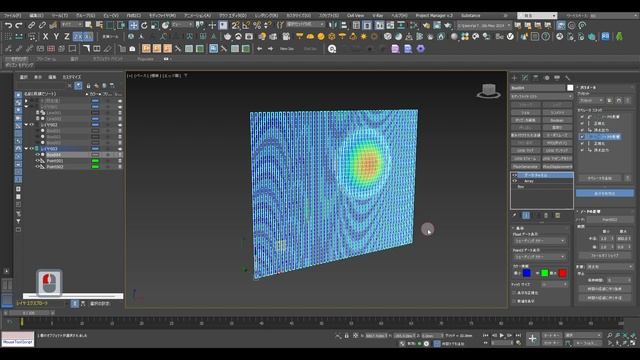640x360 pixels.
Task: Click the Redo arrow icon
Action: tap(19, 25)
